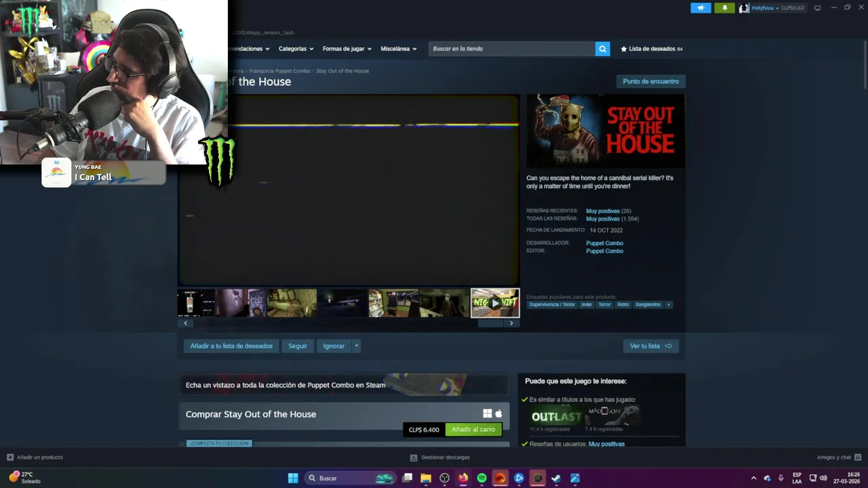Open OBS Studio from the taskbar
Image resolution: width=868 pixels, height=488 pixels.
pos(444,479)
